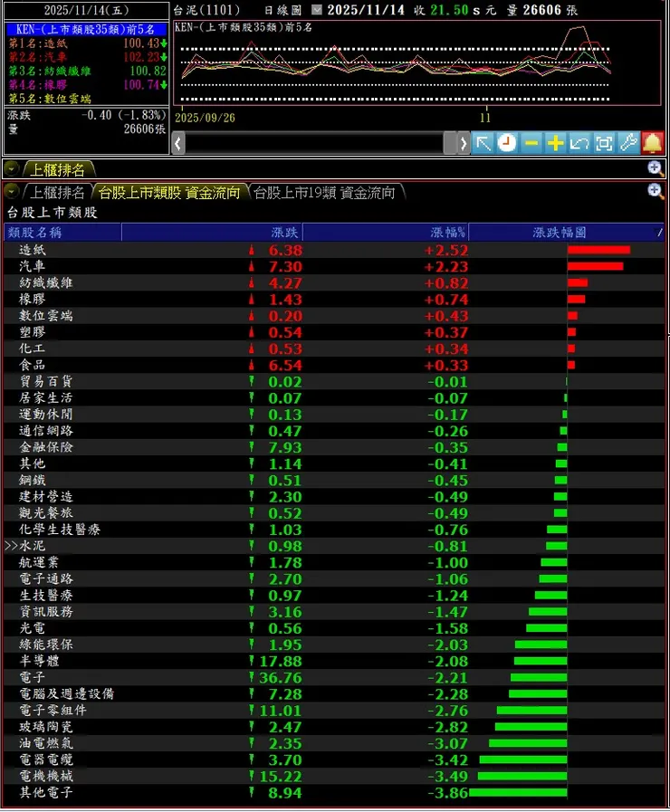The height and width of the screenshot is (812, 670).
Task: Click the 漲跌幅圖 column header
Action: click(x=567, y=233)
